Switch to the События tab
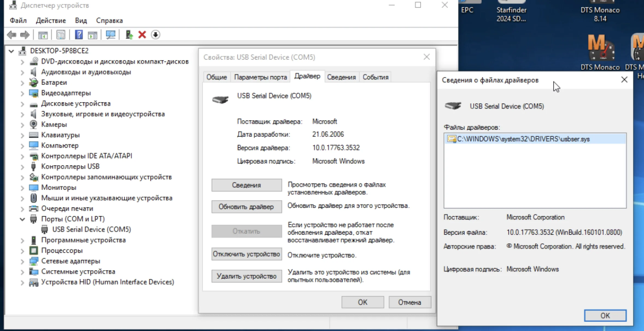 click(x=375, y=77)
